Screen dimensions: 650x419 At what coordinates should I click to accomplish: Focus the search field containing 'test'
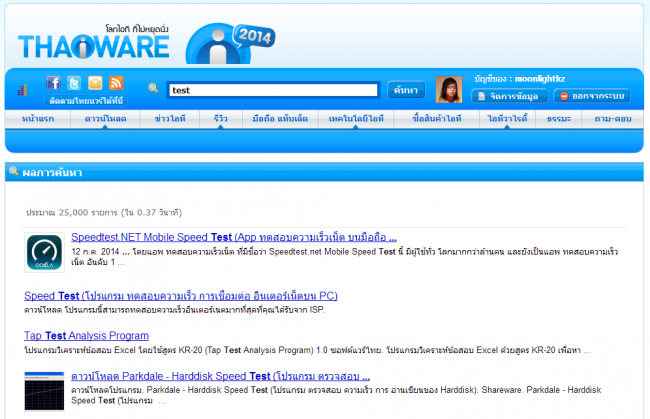click(x=273, y=90)
